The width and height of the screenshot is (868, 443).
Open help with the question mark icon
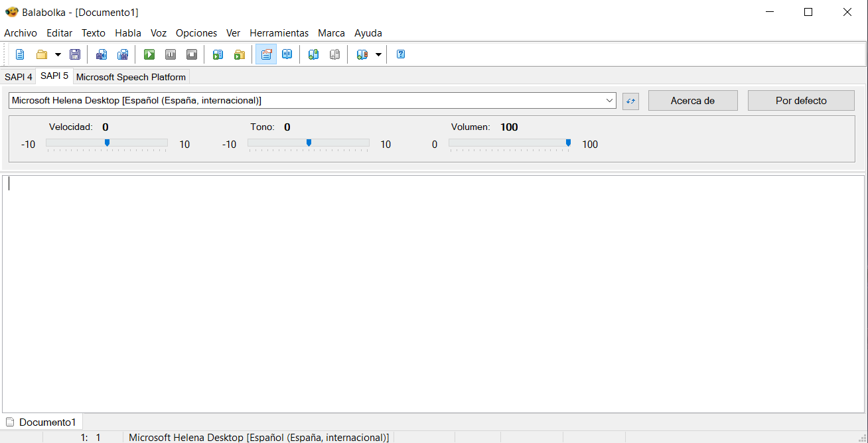[x=401, y=54]
